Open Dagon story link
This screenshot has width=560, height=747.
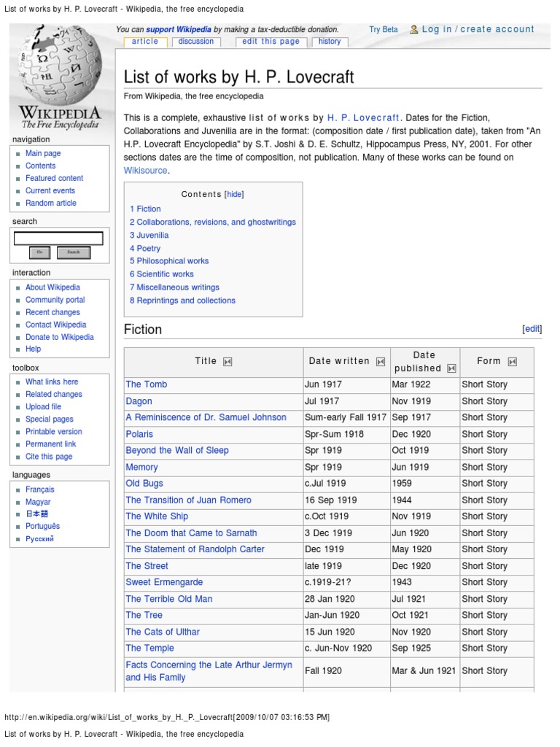(139, 401)
